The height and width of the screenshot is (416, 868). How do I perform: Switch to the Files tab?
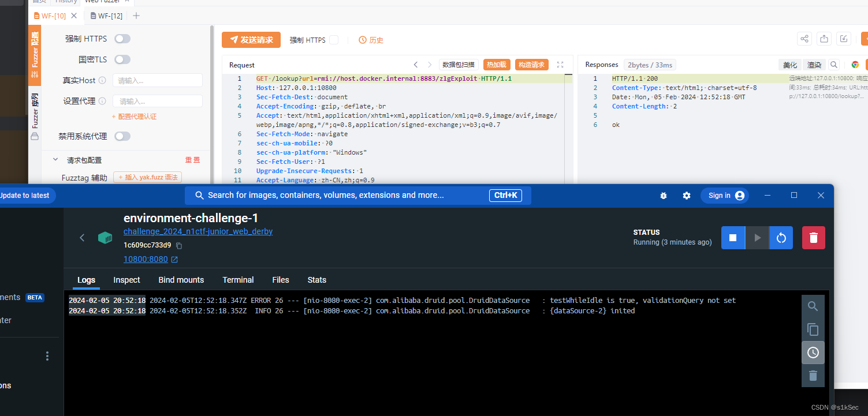(281, 280)
